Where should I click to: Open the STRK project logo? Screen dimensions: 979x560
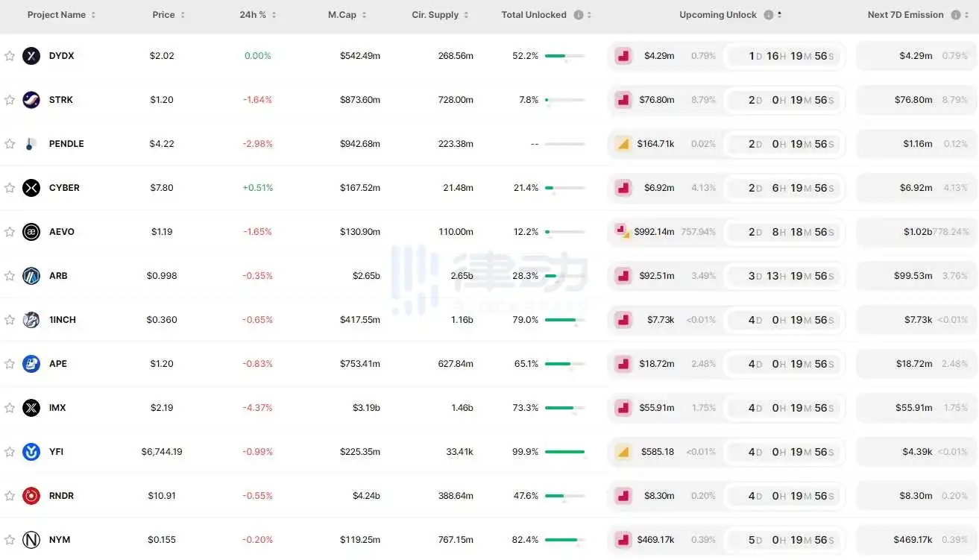31,100
